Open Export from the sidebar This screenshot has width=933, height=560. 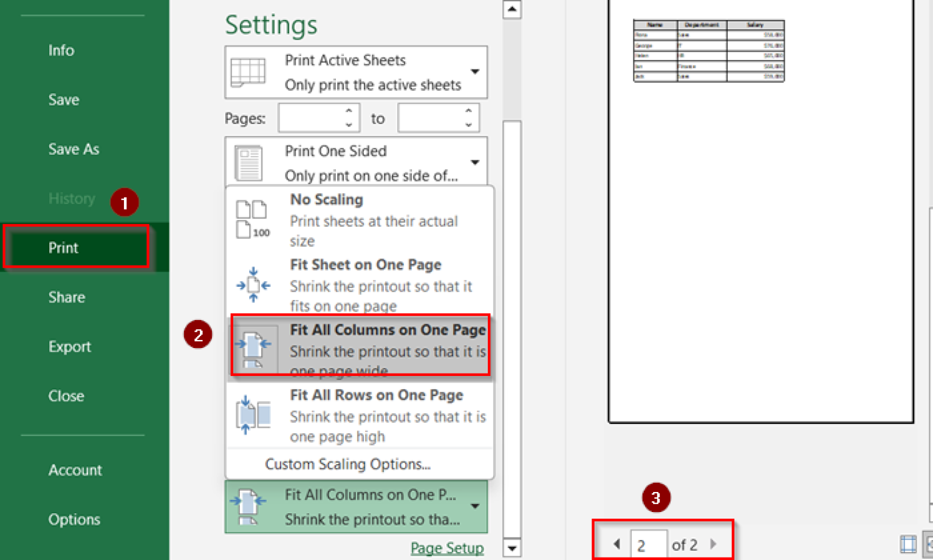(70, 346)
